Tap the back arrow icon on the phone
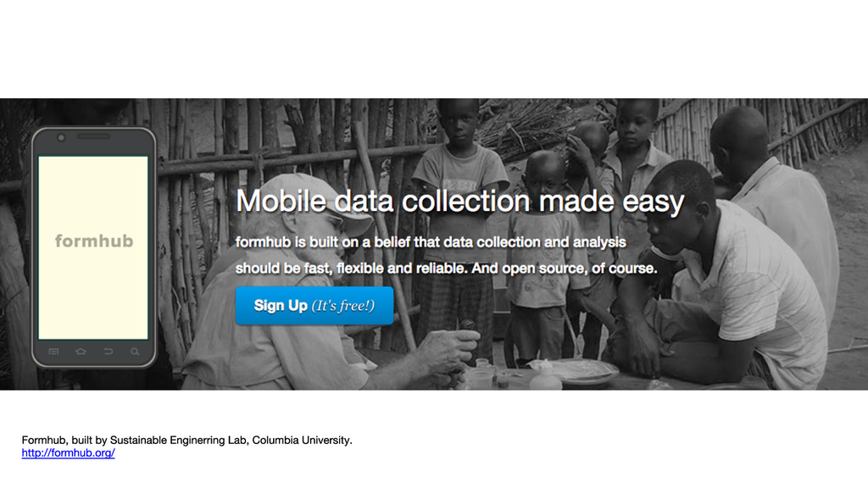 point(108,352)
